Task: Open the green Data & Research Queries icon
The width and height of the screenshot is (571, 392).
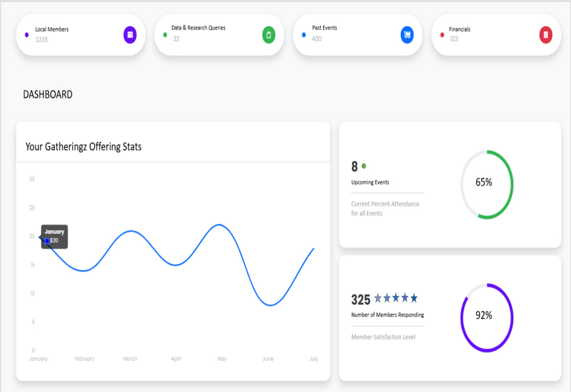Action: pos(269,35)
